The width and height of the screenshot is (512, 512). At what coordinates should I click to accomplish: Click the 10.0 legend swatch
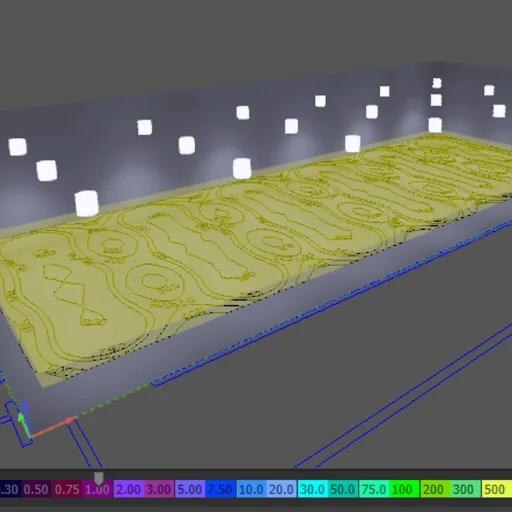(251, 489)
